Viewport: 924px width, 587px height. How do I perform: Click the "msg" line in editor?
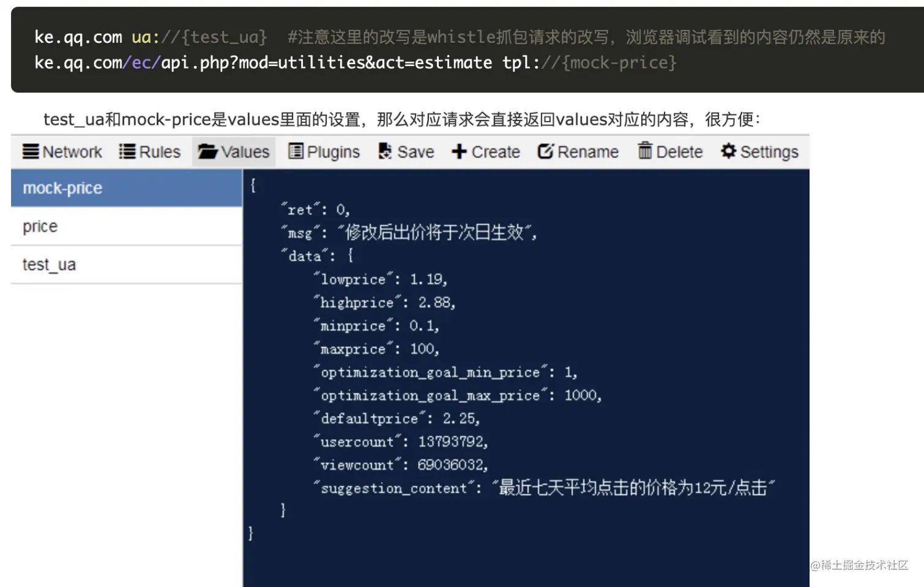409,233
